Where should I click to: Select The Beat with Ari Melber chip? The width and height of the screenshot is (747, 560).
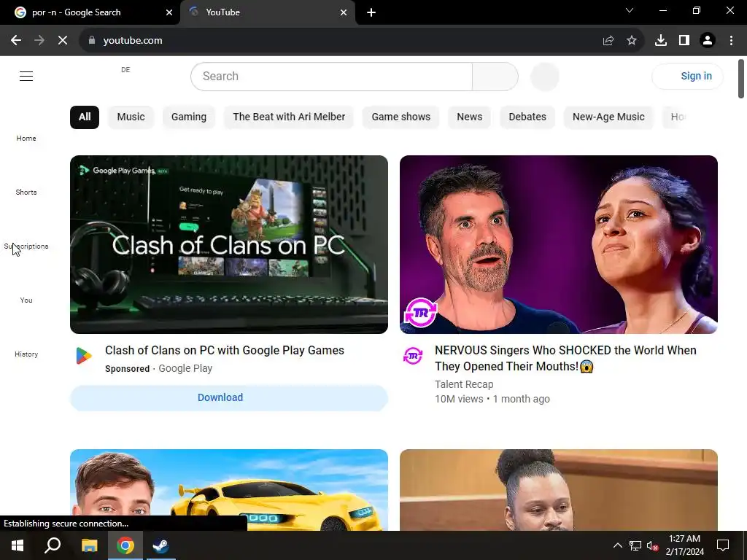tap(289, 117)
